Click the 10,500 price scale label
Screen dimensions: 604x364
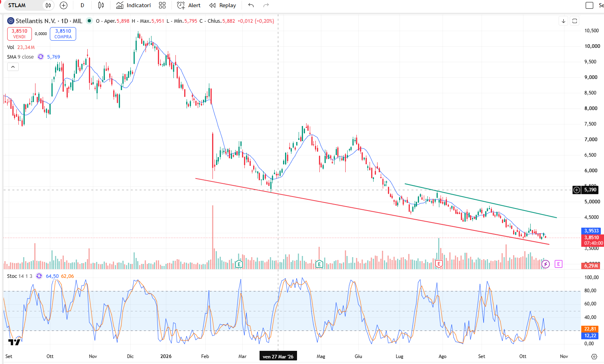coord(592,31)
